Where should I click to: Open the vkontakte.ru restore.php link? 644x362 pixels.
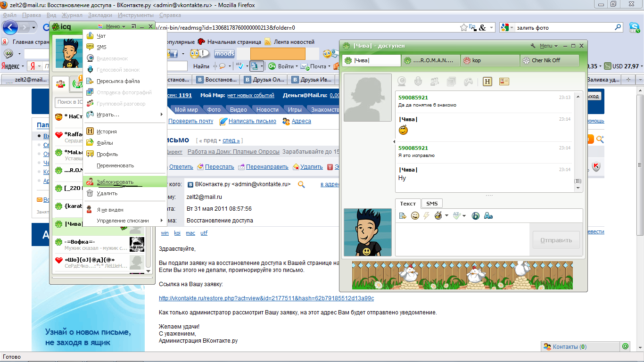click(266, 298)
